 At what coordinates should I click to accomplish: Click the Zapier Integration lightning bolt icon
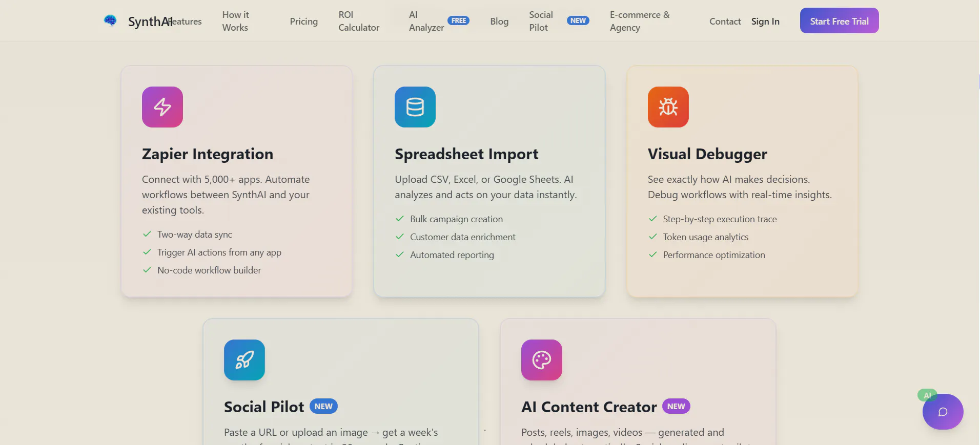(162, 107)
